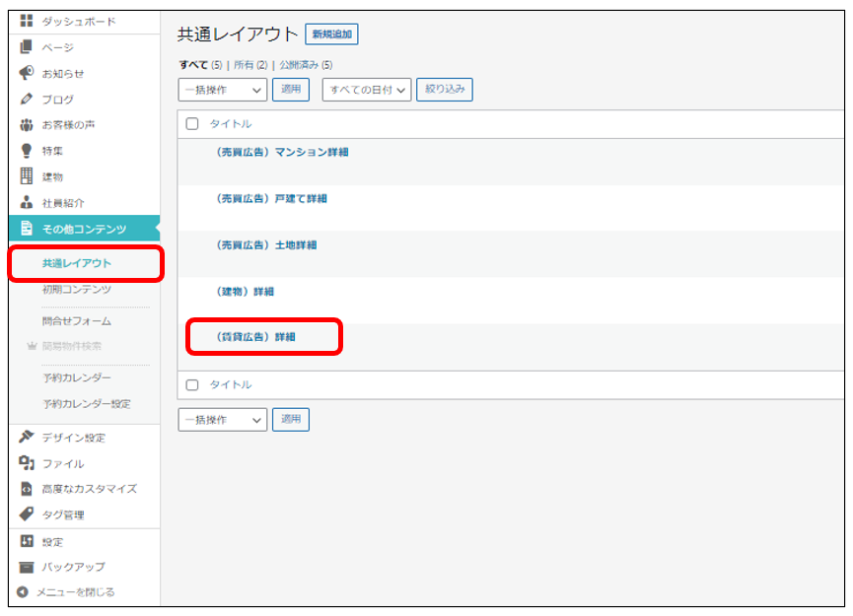Check the select-all checkbox in table header
The image size is (853, 616).
click(192, 124)
